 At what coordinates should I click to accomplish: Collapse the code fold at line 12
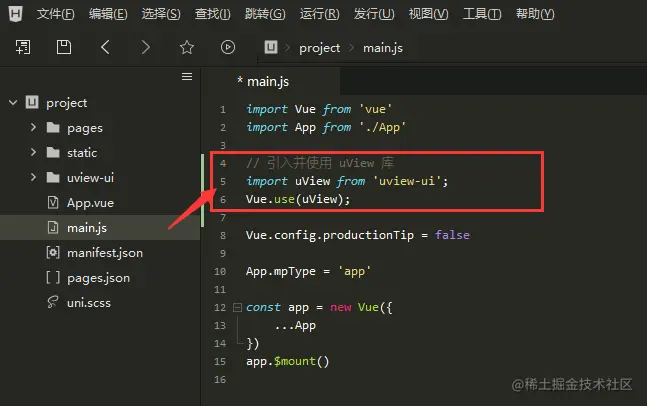pos(237,307)
